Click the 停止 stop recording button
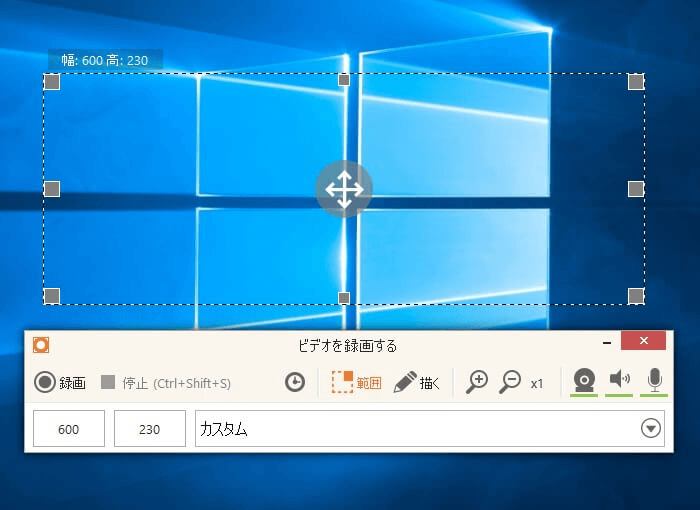The height and width of the screenshot is (510, 700). point(166,383)
